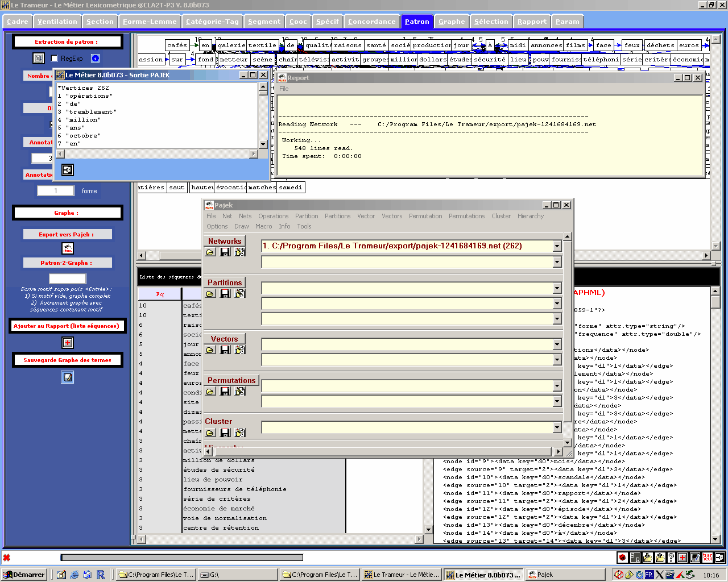Click the S/R icon in the bottom toolbar
The height and width of the screenshot is (582, 728).
click(x=635, y=558)
